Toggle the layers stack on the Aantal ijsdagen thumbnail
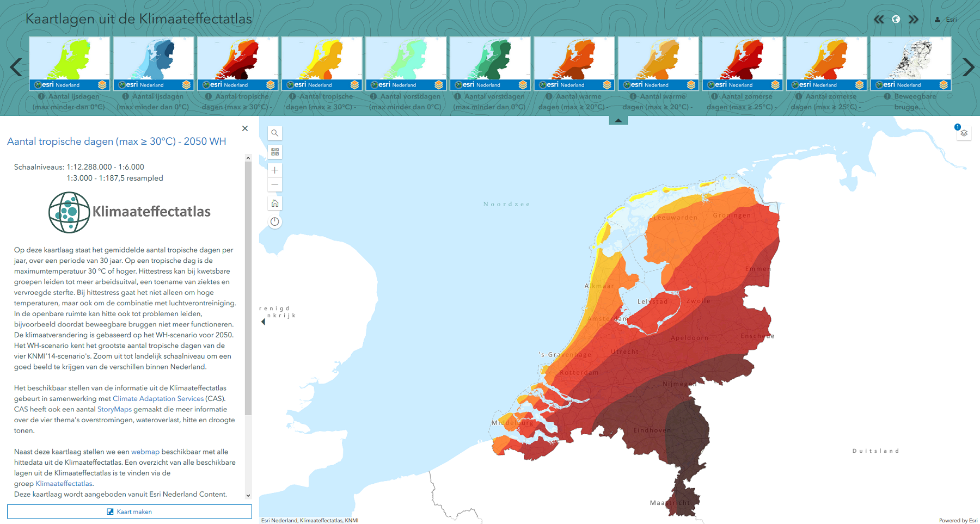The image size is (980, 524). [102, 85]
